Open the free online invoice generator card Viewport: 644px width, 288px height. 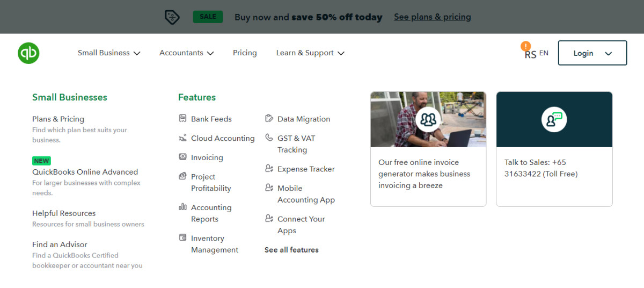pos(428,149)
